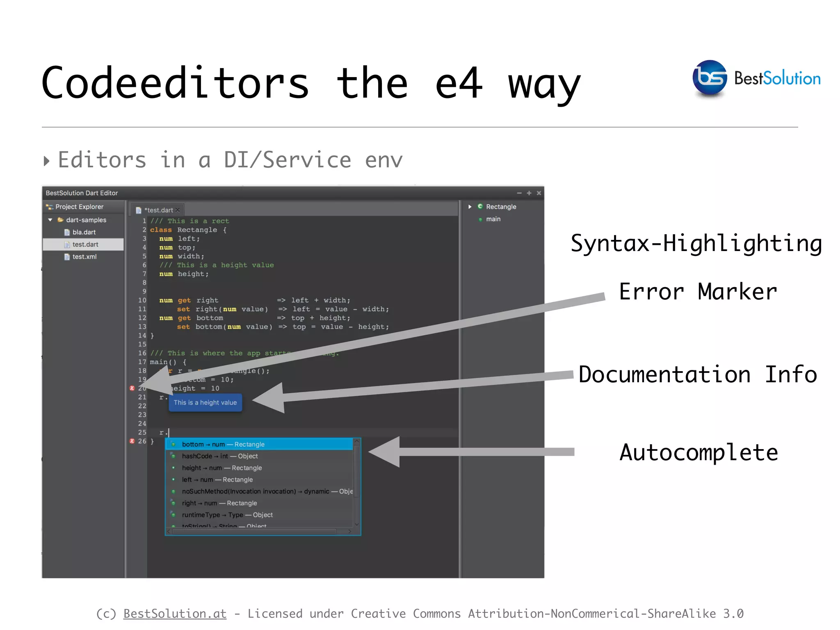840x630 pixels.
Task: Collapse the dart-samples project tree
Action: pos(50,220)
